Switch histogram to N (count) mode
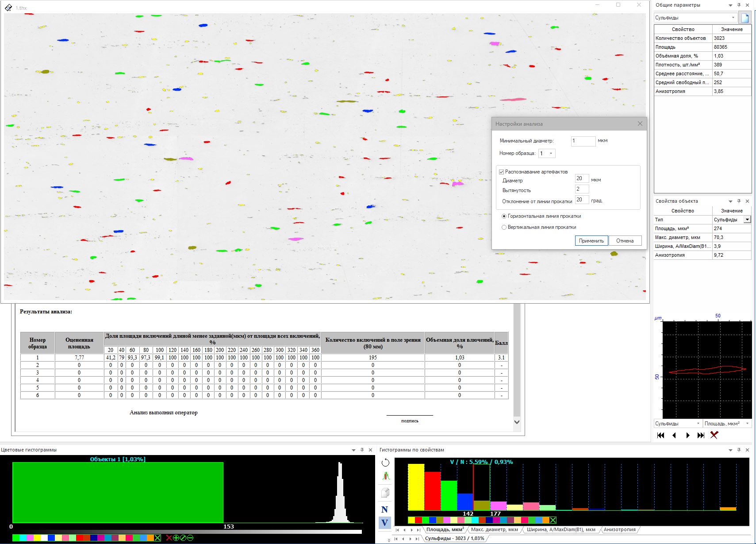 pos(384,509)
